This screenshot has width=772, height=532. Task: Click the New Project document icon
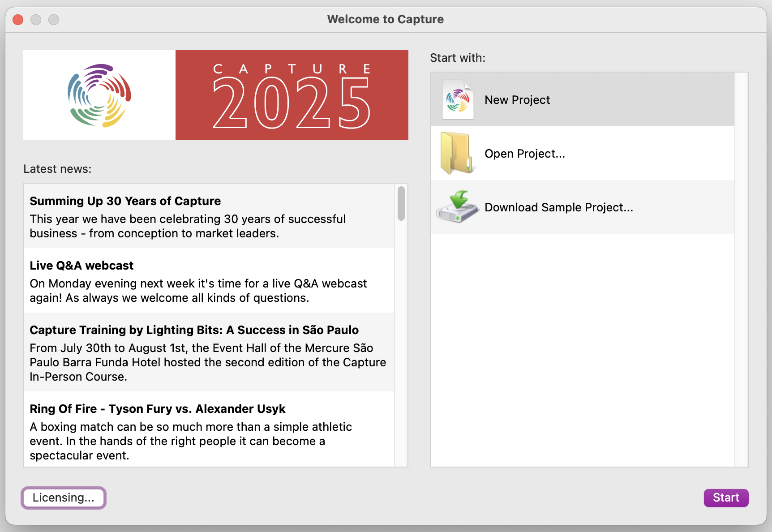[458, 99]
